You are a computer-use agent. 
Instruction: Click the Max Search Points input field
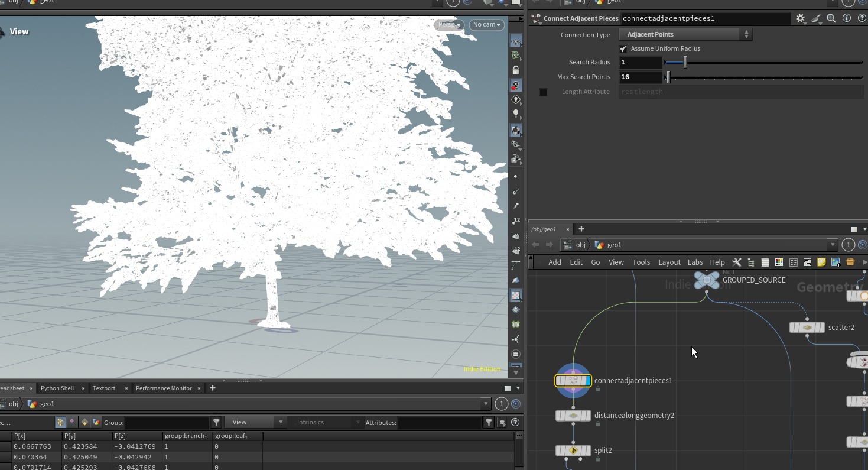(x=641, y=77)
